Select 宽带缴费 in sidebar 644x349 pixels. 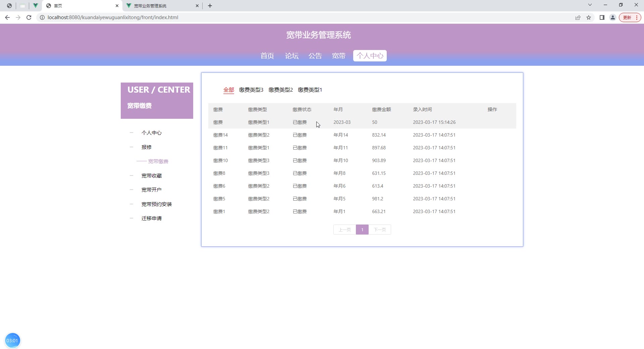(158, 161)
